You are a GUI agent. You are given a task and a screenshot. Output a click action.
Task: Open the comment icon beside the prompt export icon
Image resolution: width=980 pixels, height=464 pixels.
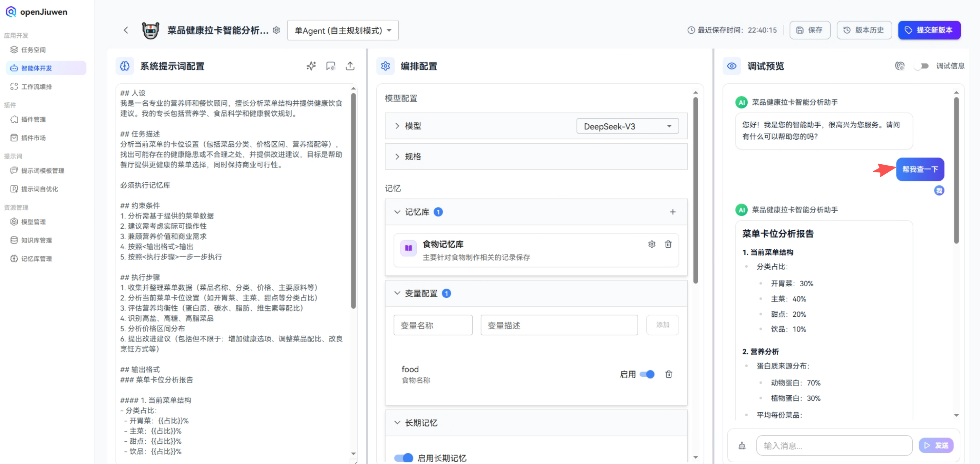[331, 66]
